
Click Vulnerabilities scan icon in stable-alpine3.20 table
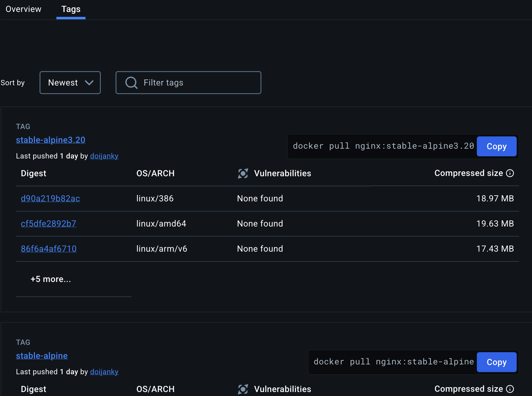(243, 173)
